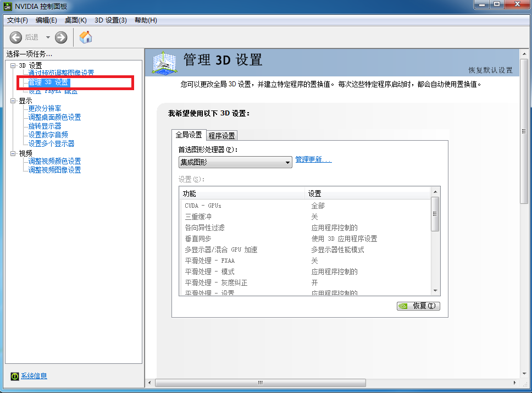Image resolution: width=532 pixels, height=393 pixels.
Task: Go to the home page icon
Action: (x=86, y=37)
